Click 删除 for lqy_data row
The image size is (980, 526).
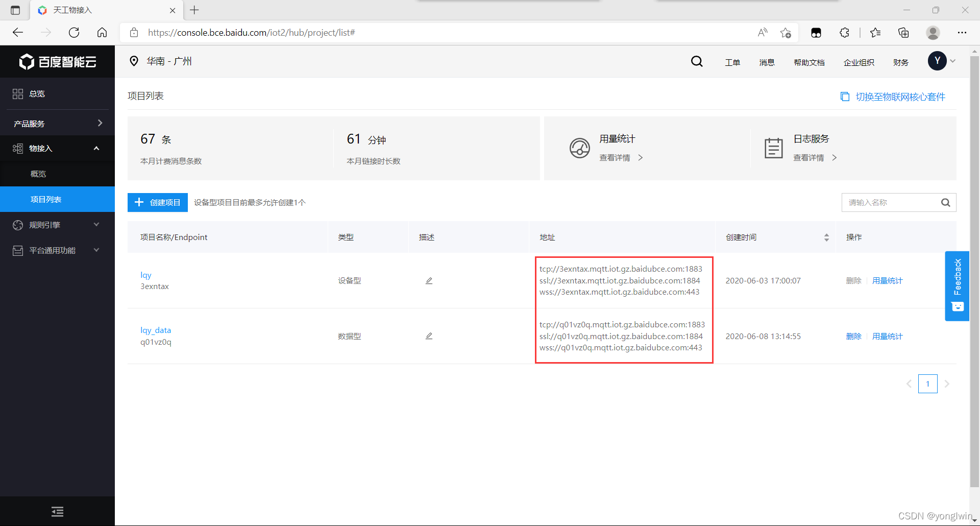(x=853, y=336)
